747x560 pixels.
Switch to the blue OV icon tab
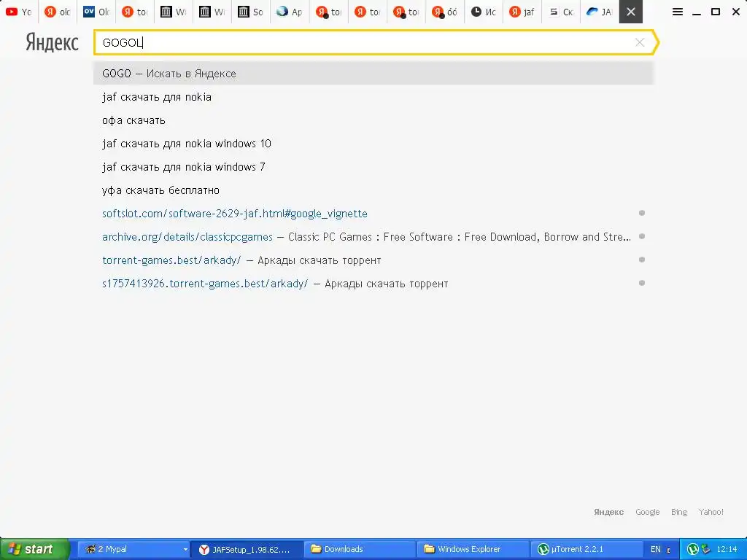[96, 12]
